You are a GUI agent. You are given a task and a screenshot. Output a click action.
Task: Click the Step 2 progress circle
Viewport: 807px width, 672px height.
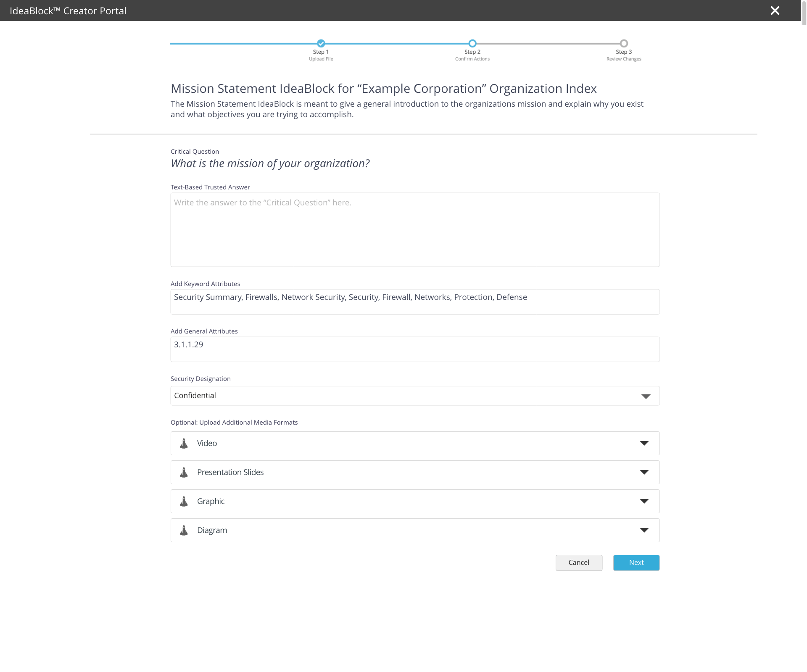tap(472, 43)
